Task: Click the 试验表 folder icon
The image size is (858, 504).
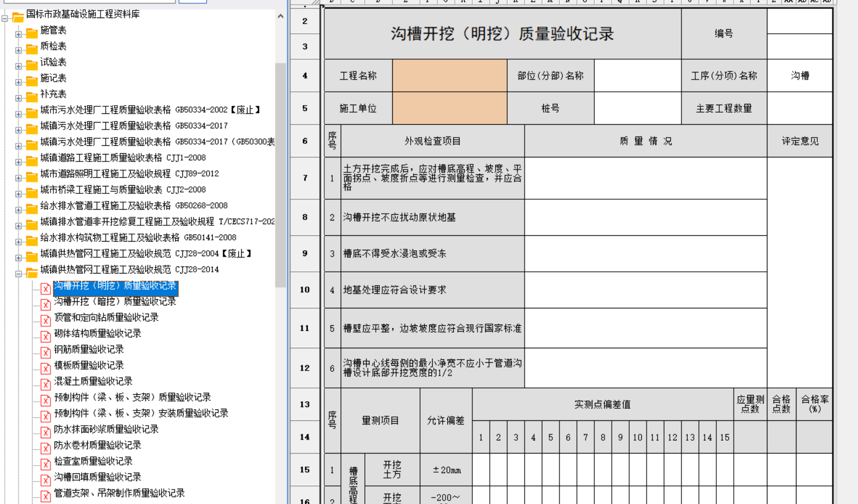Action: pos(31,64)
